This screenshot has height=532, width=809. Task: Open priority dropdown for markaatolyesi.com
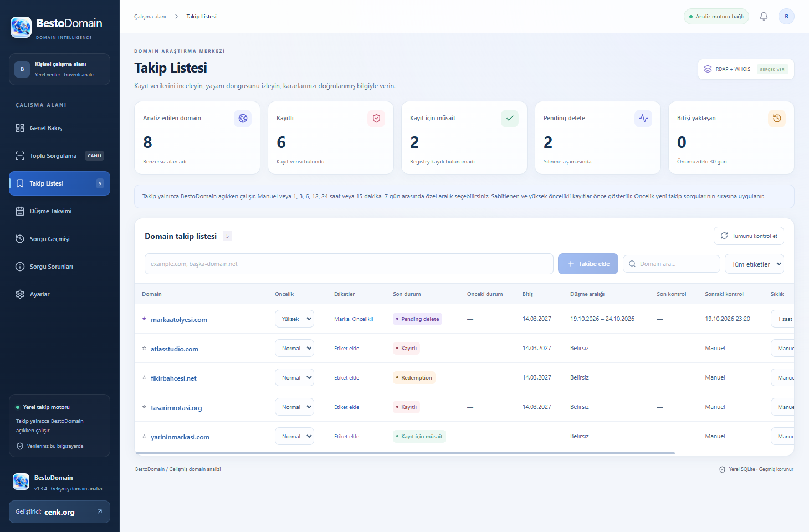coord(294,319)
